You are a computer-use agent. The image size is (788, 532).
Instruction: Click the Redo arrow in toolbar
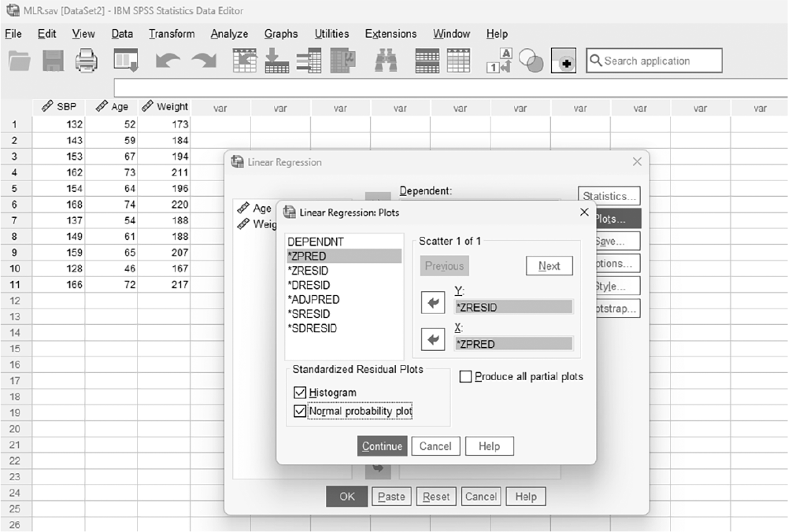pos(204,61)
